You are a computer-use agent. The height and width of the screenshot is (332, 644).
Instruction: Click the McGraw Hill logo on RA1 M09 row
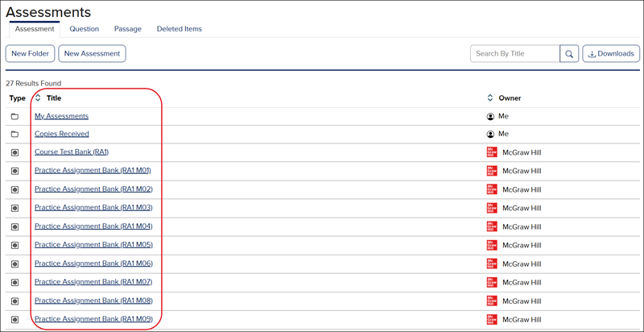coord(492,319)
